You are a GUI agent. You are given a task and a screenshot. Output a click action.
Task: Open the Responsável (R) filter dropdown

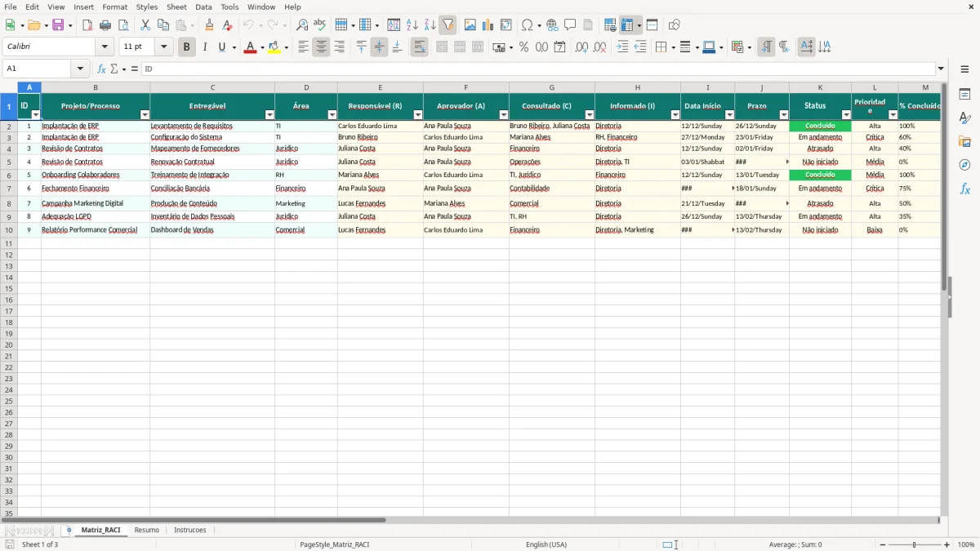418,115
